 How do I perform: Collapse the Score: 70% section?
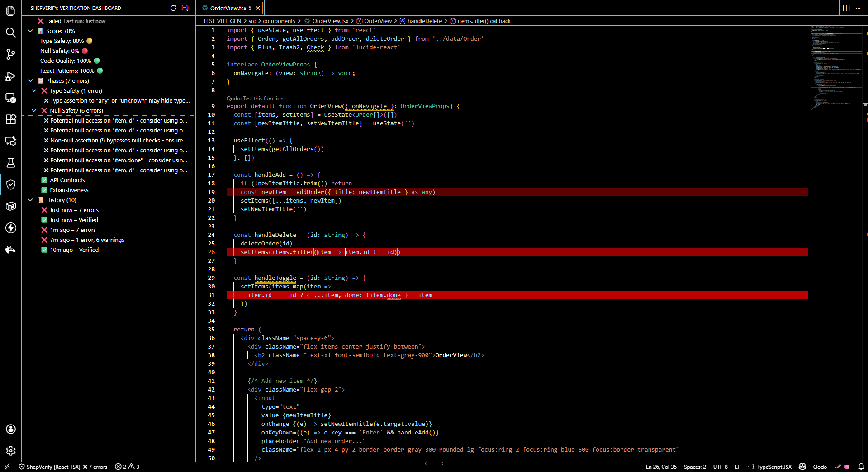pyautogui.click(x=30, y=31)
